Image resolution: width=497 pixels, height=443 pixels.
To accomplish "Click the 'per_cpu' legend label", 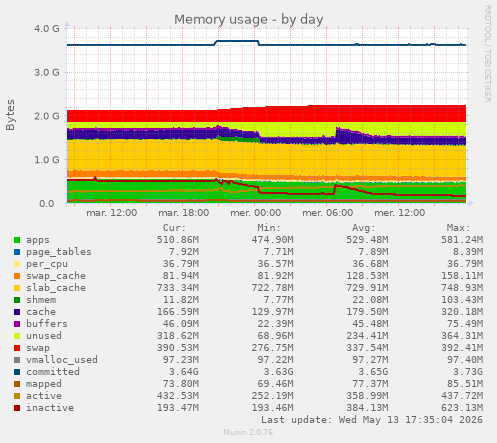I will [x=47, y=264].
